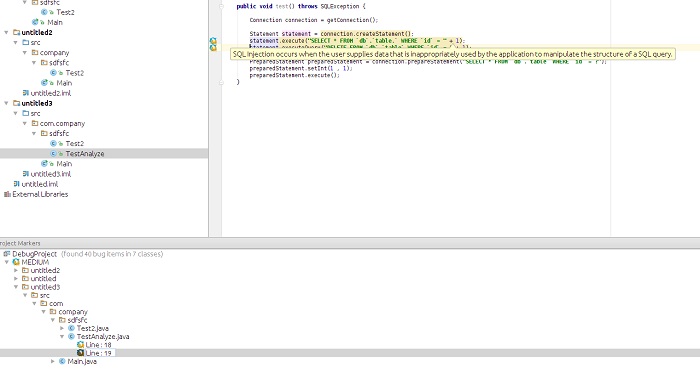
Task: Click the untitled2 module folder icon in project tree
Action: coord(17,32)
